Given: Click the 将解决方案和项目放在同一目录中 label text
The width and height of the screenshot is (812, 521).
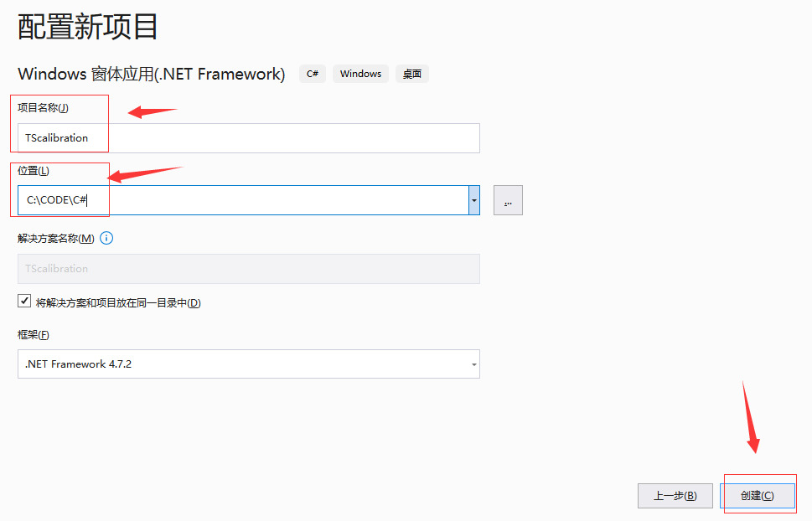Looking at the screenshot, I should (118, 302).
